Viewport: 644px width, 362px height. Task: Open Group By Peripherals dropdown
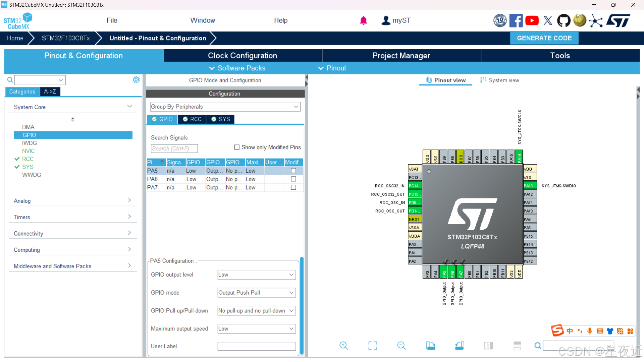pos(225,107)
